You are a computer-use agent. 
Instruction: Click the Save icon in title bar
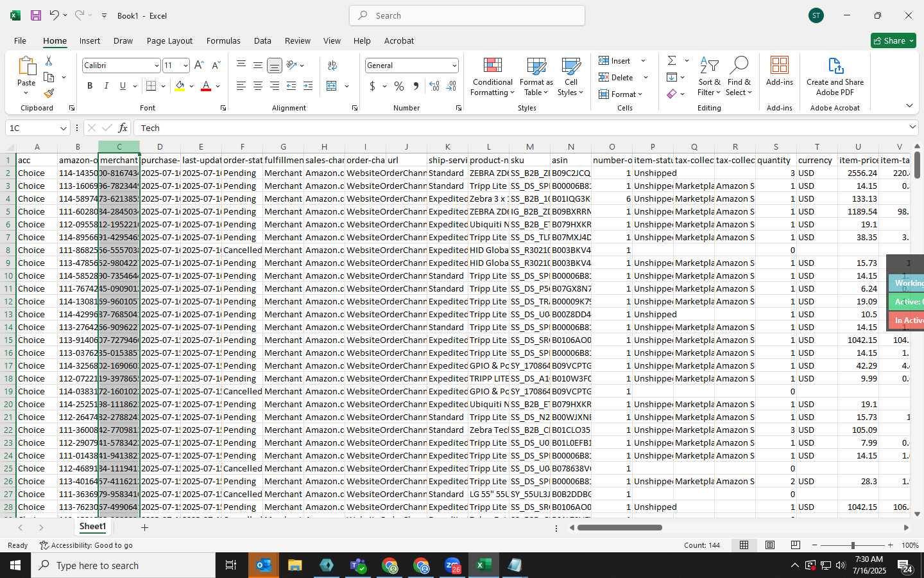pyautogui.click(x=36, y=15)
